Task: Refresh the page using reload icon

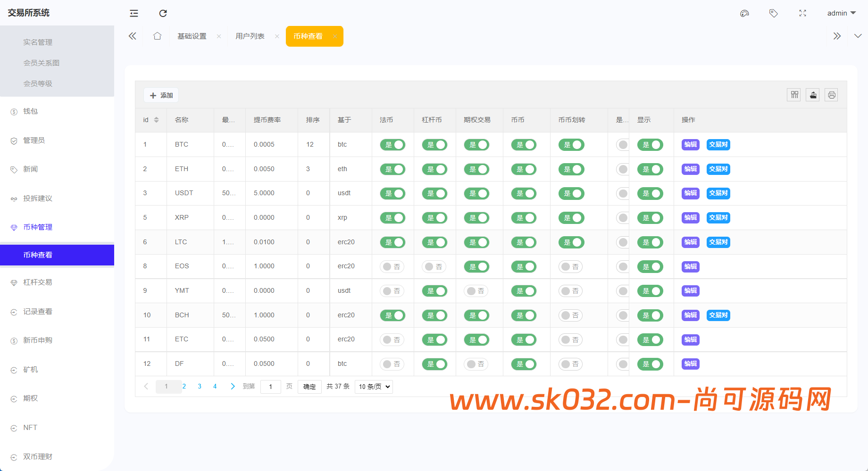Action: pos(163,13)
